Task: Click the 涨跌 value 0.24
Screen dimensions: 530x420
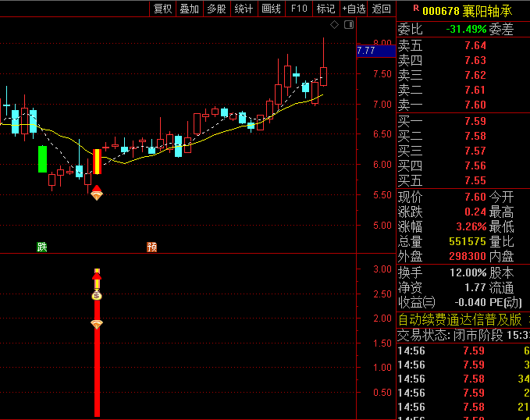Action: 475,212
